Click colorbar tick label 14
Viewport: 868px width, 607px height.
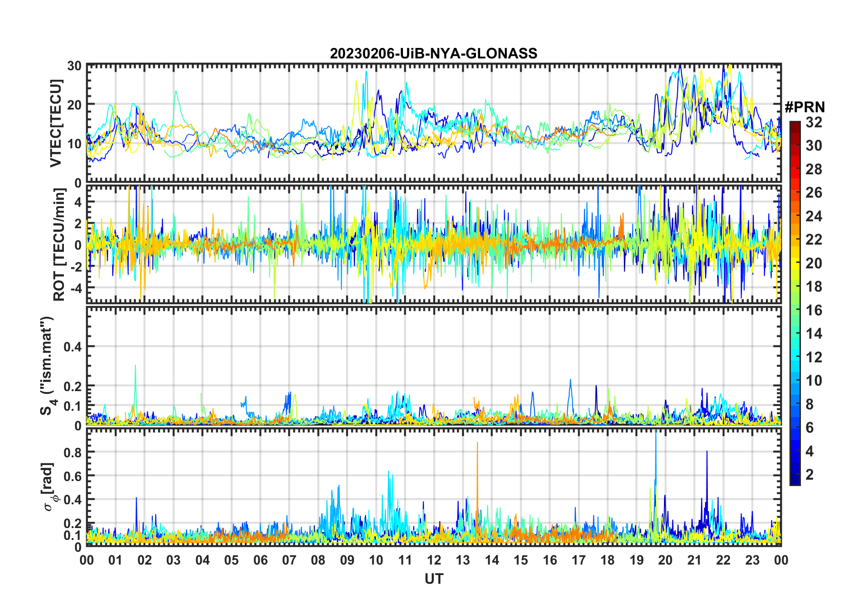(x=814, y=334)
